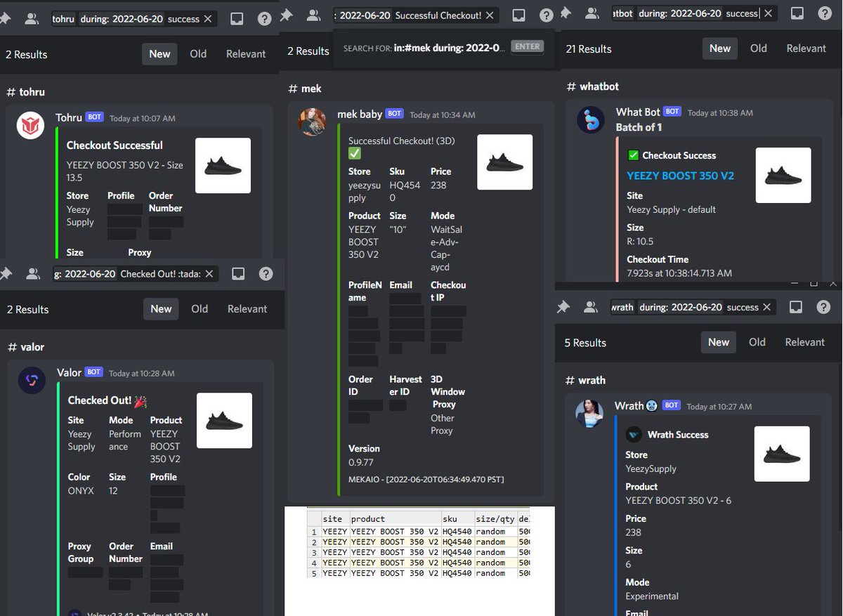Select Relevant tab in tohru results
Image resolution: width=843 pixels, height=616 pixels.
tap(246, 54)
